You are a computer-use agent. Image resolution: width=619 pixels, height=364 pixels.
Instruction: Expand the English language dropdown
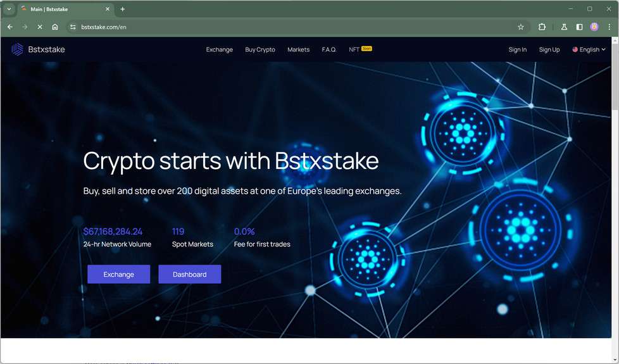point(589,49)
